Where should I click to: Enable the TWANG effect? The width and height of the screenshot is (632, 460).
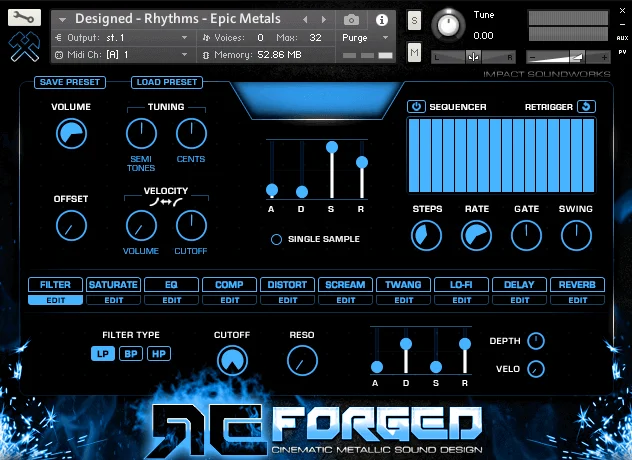click(x=403, y=285)
